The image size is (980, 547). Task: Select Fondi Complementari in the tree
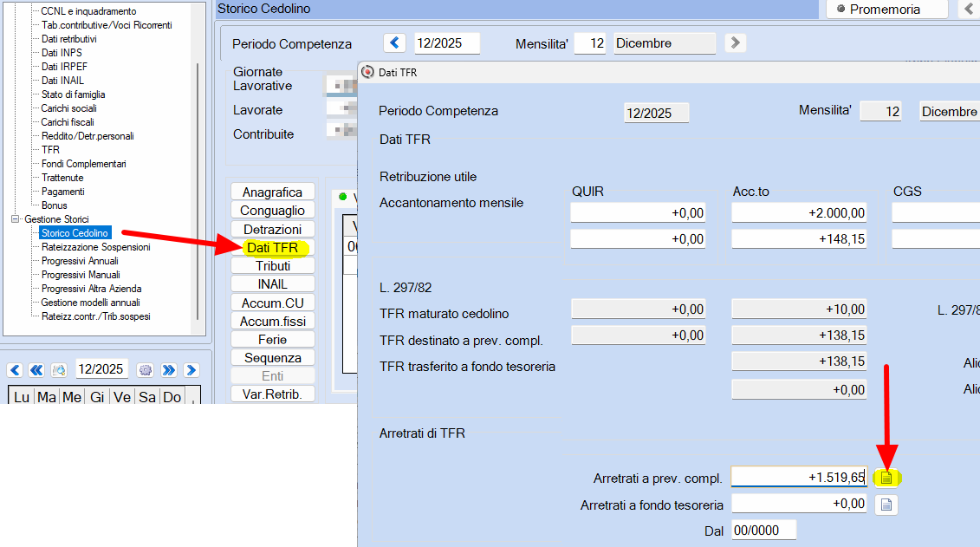84,164
